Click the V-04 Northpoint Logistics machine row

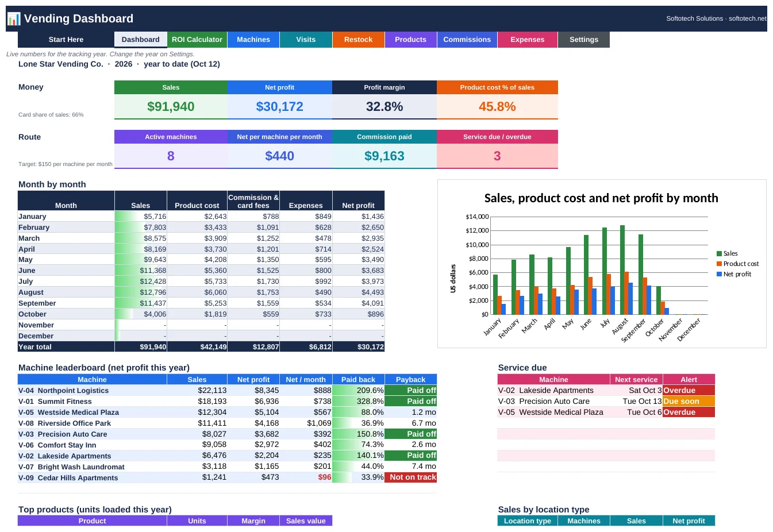227,391
